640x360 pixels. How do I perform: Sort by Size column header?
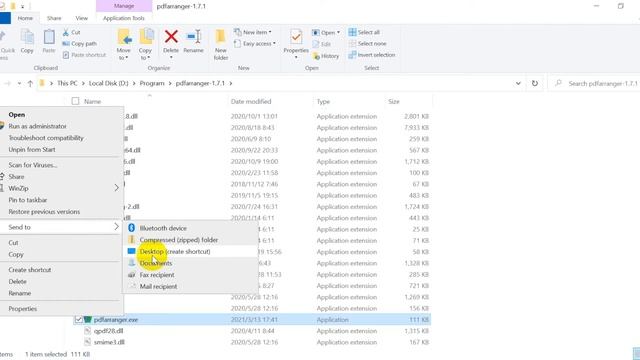click(393, 101)
